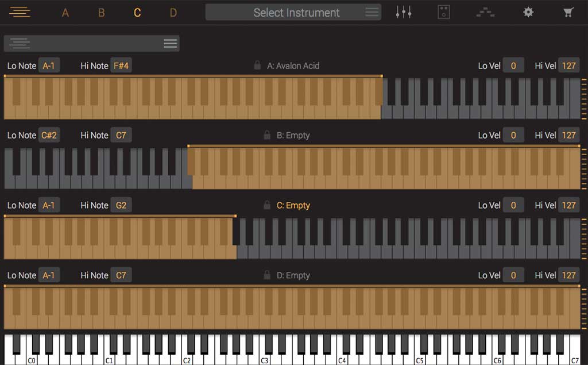Switch to layer tab A

pos(65,13)
